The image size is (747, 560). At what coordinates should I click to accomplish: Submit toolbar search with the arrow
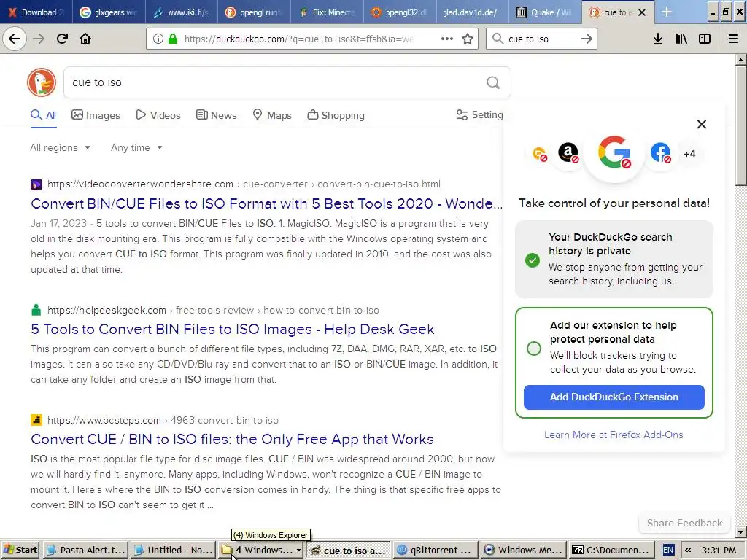[x=587, y=39]
